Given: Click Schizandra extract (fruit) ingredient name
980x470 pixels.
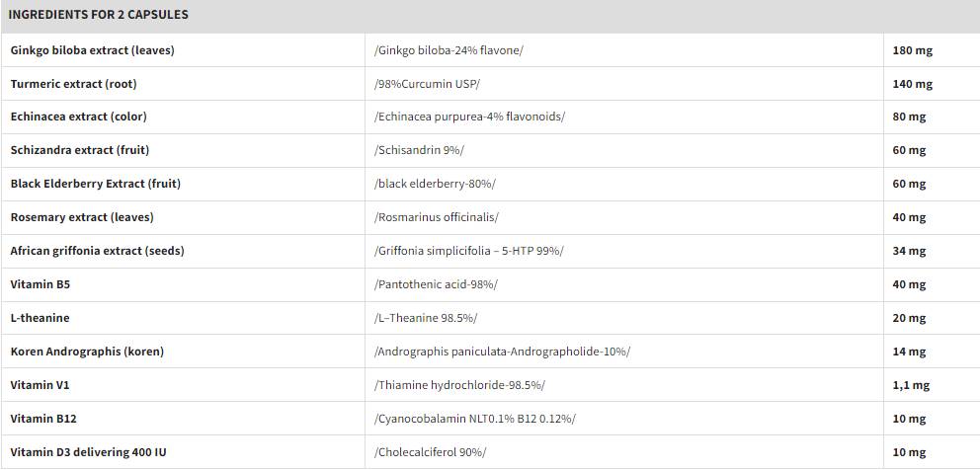Looking at the screenshot, I should [x=79, y=150].
